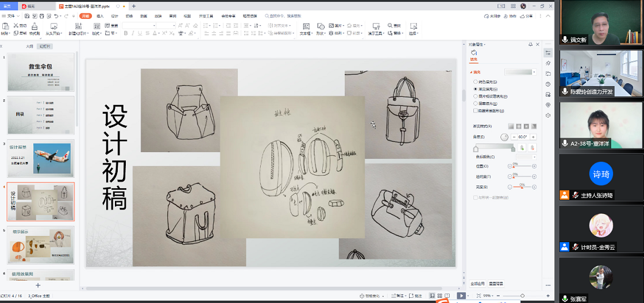
Task: Click the Bold formatting button
Action: click(x=125, y=33)
